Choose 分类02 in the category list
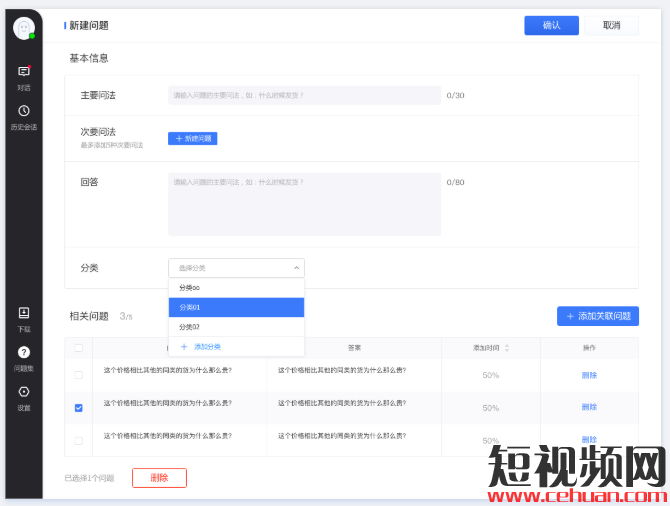Image resolution: width=670 pixels, height=506 pixels. click(189, 327)
